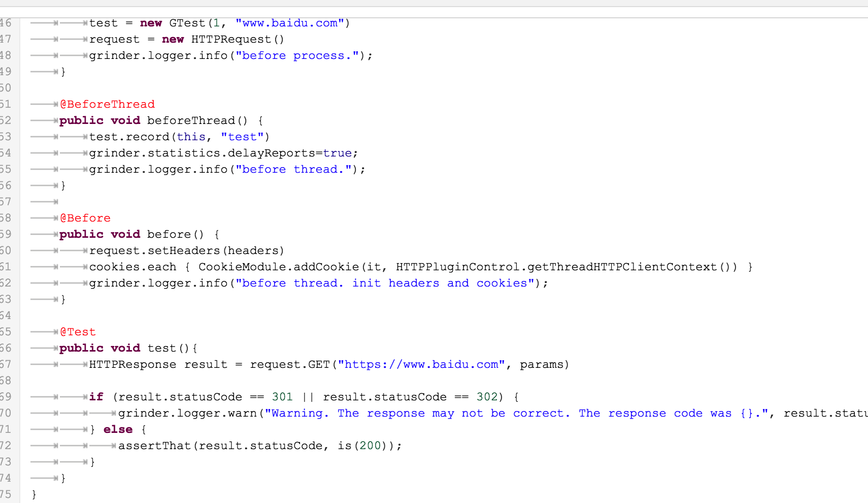Click the @BeforeThread annotation
Screen dimensions: 868x503
(107, 104)
